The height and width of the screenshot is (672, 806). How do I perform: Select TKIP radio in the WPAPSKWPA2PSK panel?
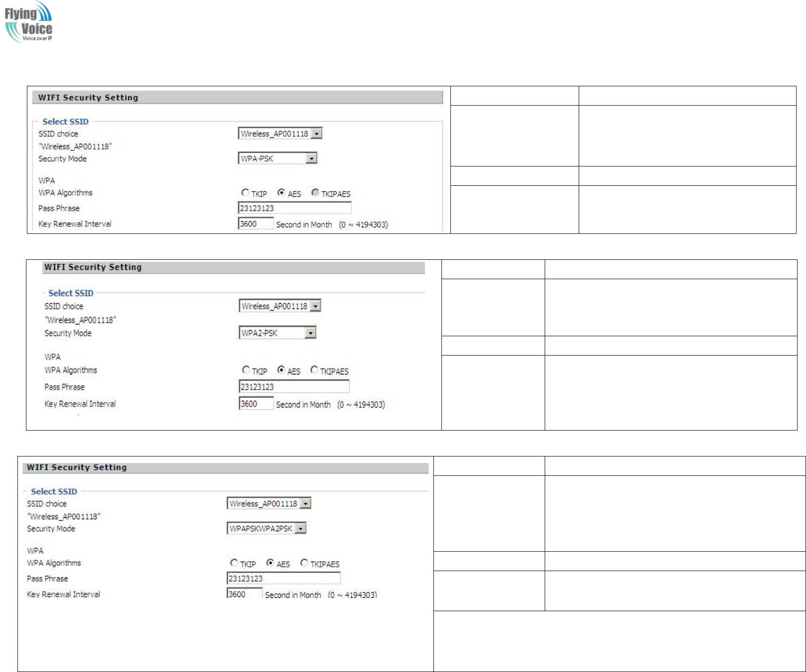(x=234, y=563)
